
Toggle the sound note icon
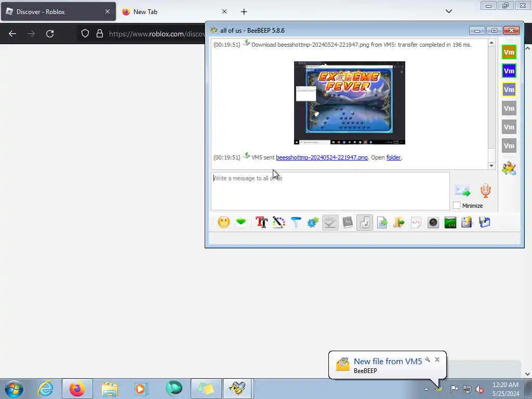click(x=365, y=222)
